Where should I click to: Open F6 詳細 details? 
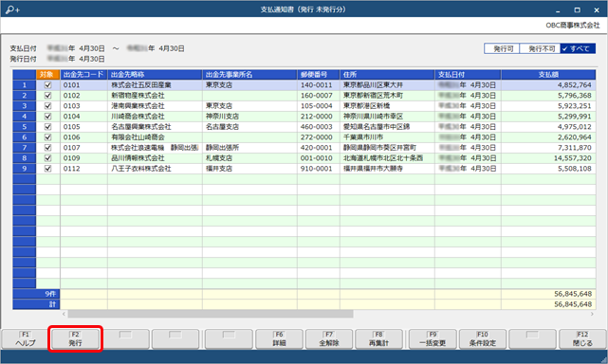(x=279, y=339)
